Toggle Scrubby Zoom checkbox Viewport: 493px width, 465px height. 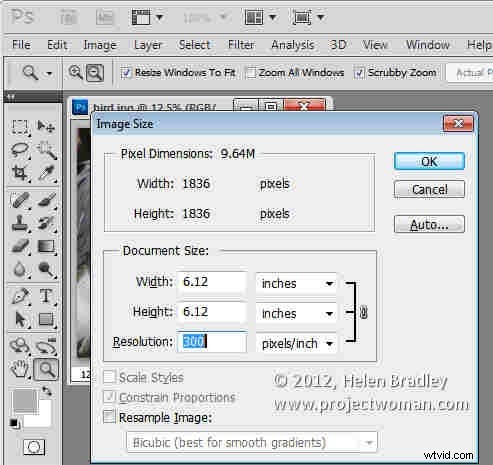359,73
